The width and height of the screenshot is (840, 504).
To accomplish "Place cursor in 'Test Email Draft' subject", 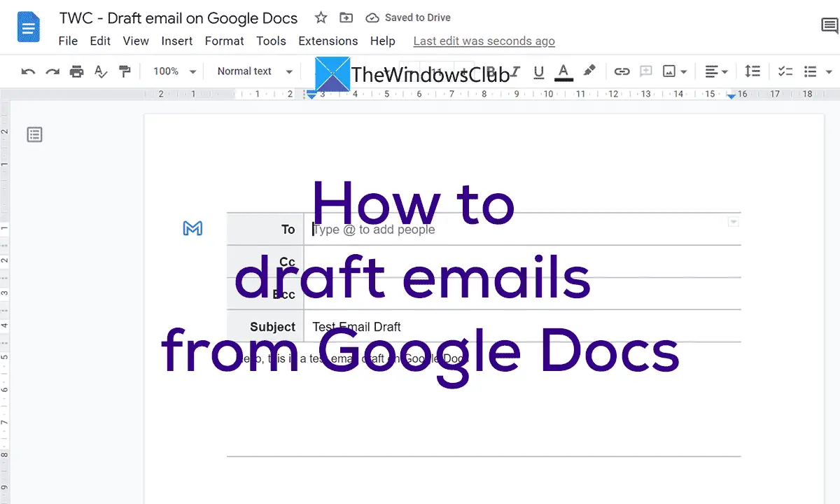I will pos(357,327).
